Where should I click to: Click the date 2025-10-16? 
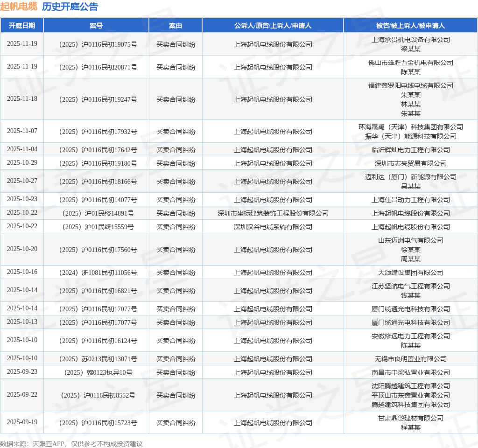tap(22, 272)
